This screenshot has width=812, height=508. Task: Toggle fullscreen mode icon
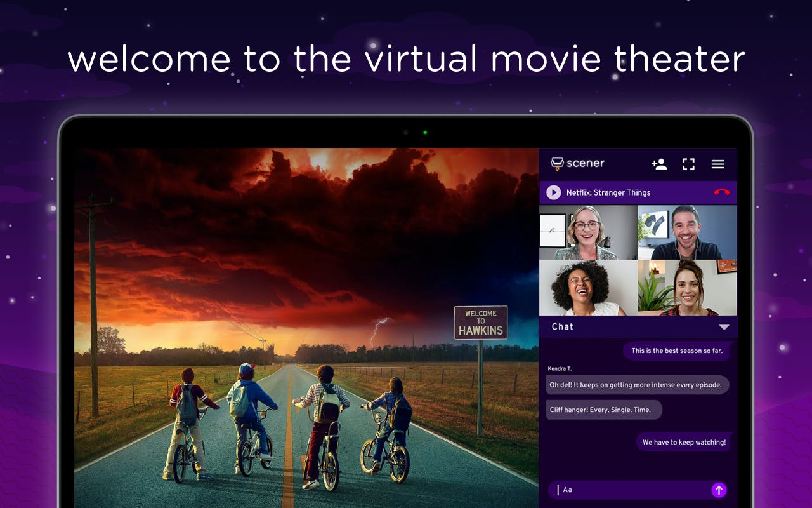pos(688,164)
